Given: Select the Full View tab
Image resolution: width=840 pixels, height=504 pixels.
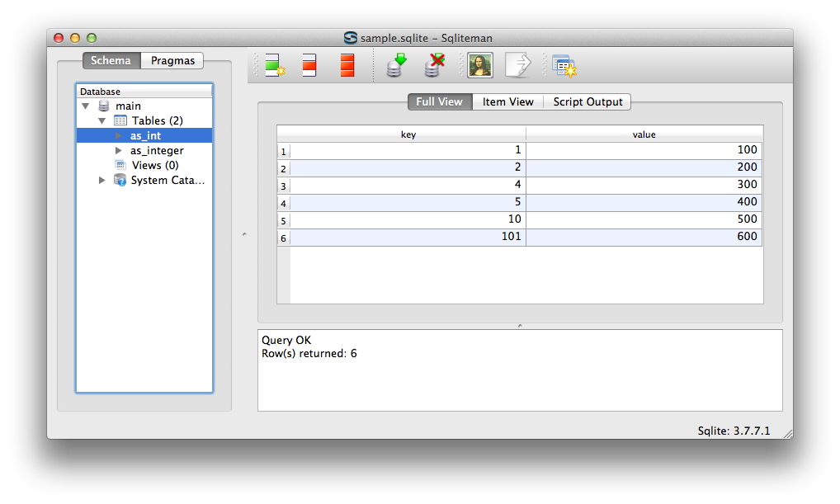Looking at the screenshot, I should point(439,101).
